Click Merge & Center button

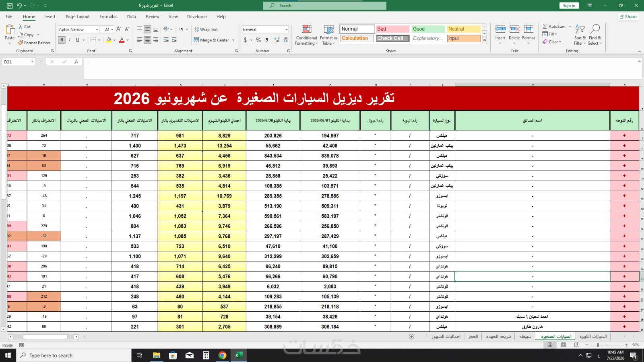(211, 40)
